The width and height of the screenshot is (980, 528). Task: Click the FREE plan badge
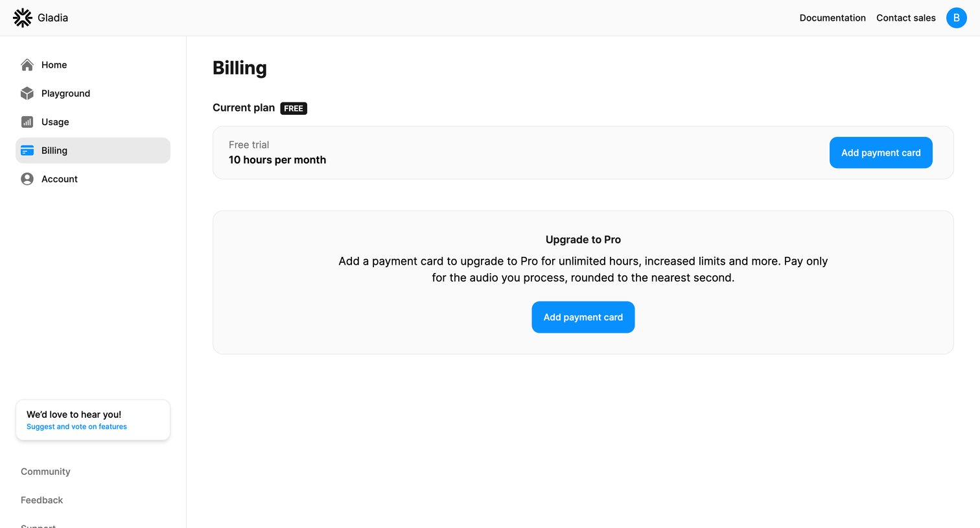click(x=294, y=108)
